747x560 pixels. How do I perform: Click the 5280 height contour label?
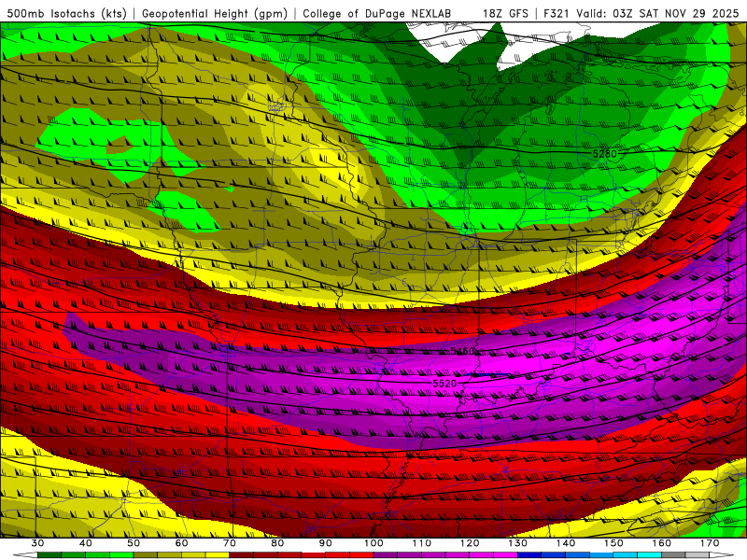[604, 153]
